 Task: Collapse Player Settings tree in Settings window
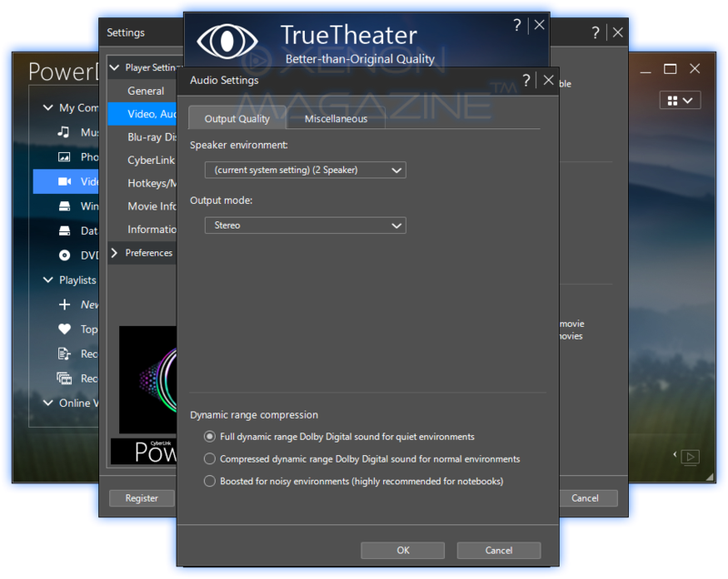115,67
